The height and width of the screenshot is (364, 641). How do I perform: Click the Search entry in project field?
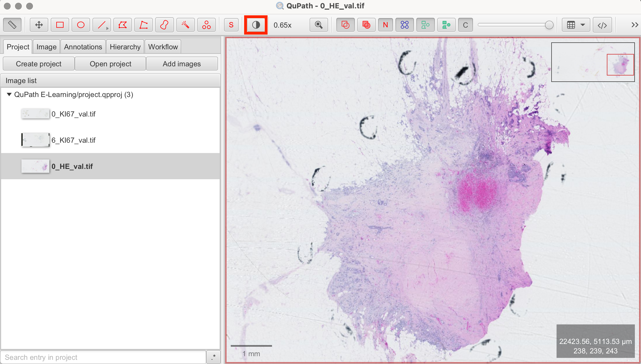point(103,357)
